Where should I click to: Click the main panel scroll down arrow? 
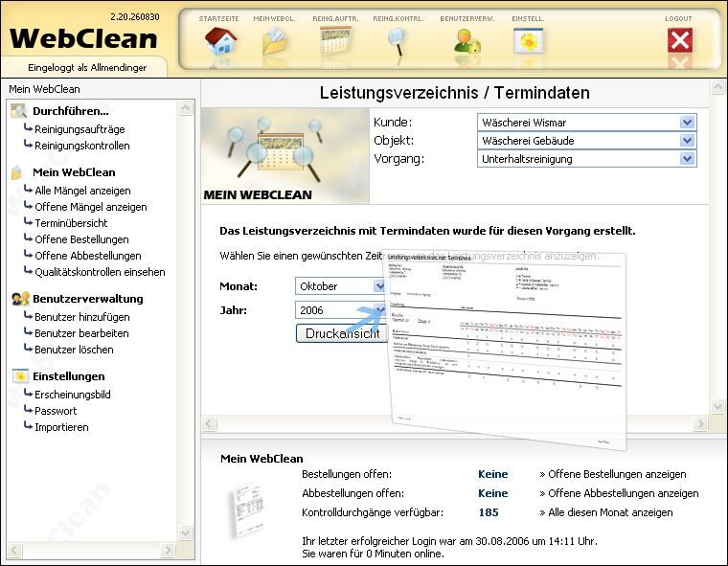(x=717, y=406)
